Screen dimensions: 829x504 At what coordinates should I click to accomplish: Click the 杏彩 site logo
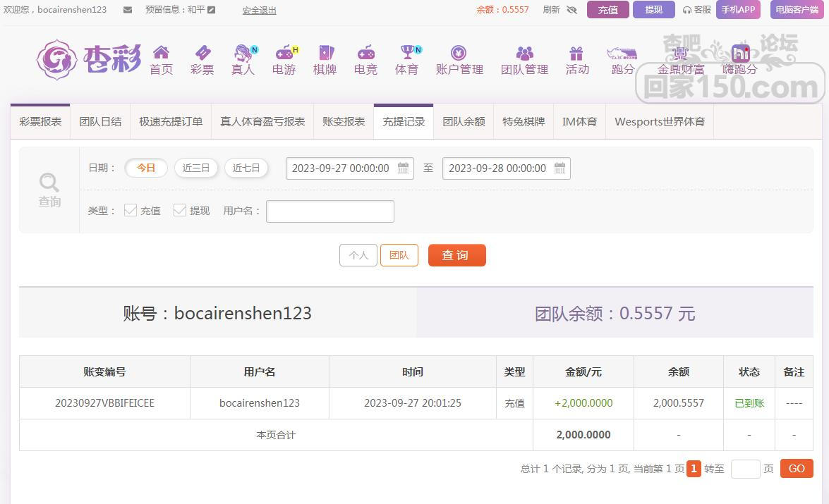tap(89, 59)
